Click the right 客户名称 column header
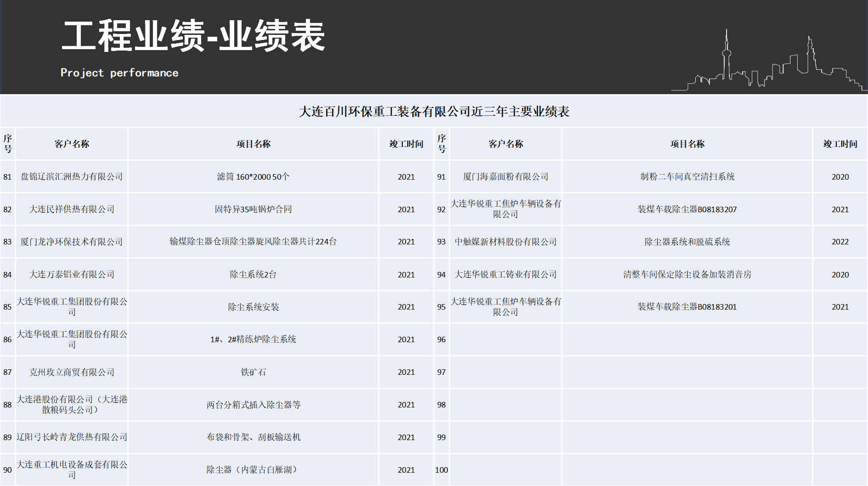 click(x=505, y=144)
